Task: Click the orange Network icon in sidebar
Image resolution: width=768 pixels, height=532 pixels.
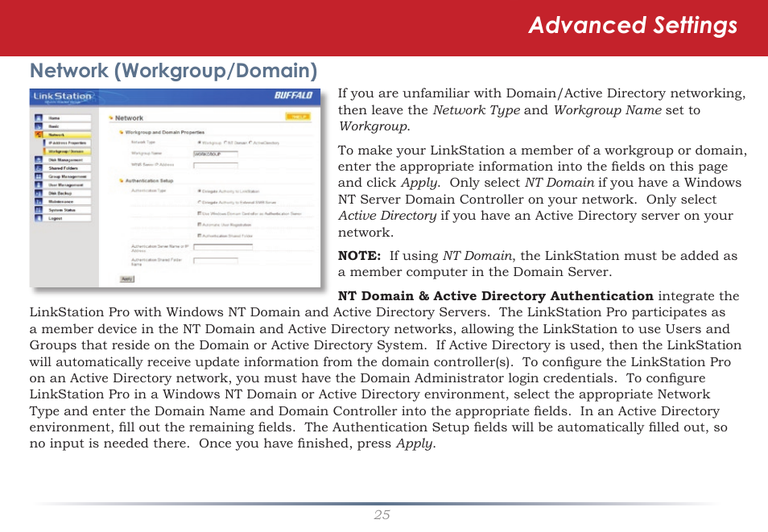Action: click(x=39, y=134)
